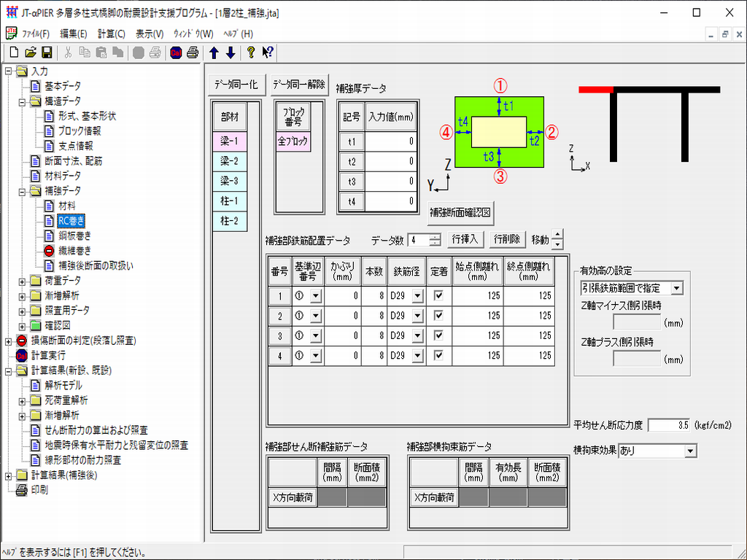Go to next item with down arrow
747x560 pixels.
click(x=231, y=52)
